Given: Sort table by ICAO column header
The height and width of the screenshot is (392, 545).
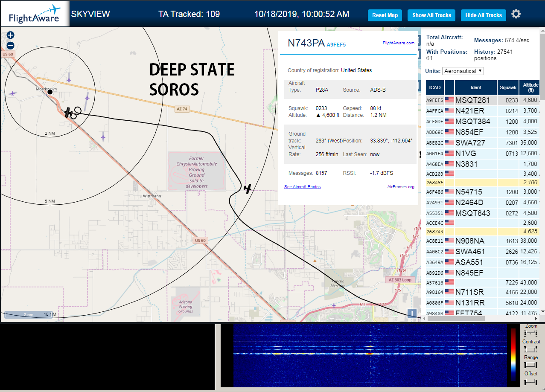Looking at the screenshot, I should [435, 87].
